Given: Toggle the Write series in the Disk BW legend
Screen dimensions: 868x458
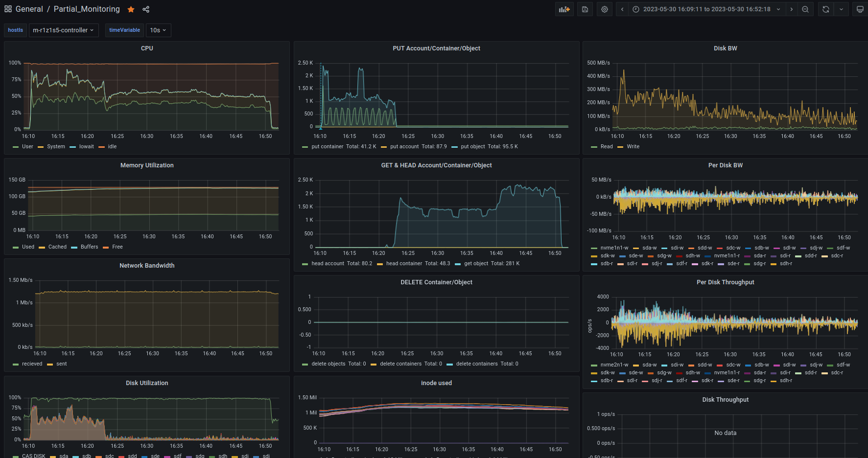Looking at the screenshot, I should pos(633,147).
